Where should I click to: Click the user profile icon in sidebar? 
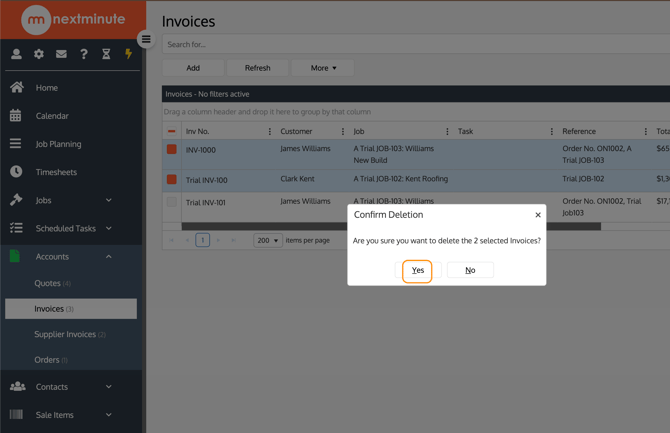pos(16,54)
